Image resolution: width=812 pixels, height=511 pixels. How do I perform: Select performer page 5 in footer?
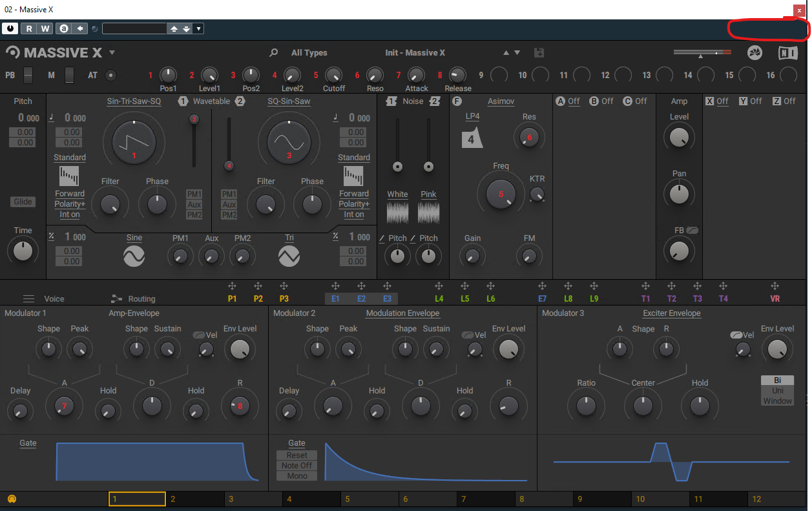click(x=370, y=499)
